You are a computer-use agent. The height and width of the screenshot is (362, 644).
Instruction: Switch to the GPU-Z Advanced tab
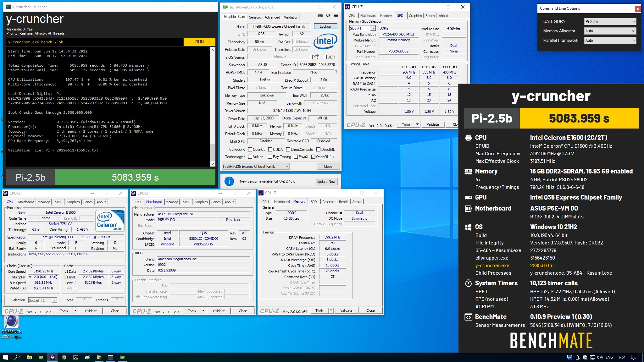(x=272, y=17)
